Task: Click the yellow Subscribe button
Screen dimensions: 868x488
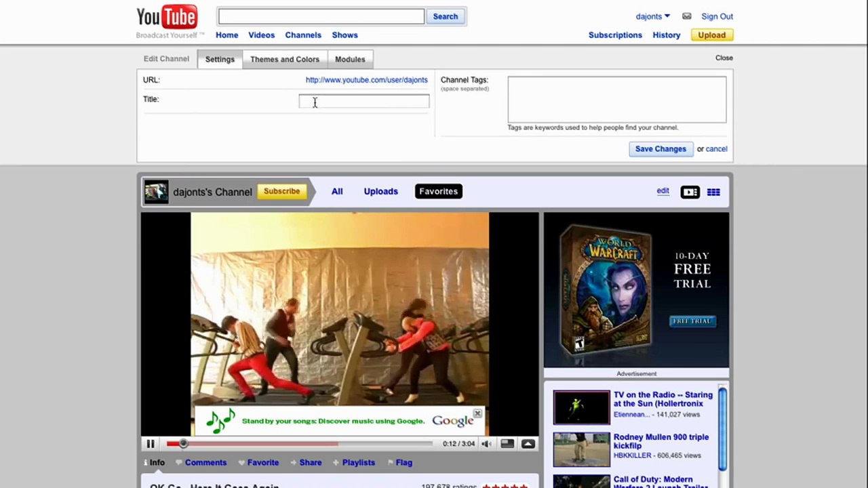Action: click(x=281, y=192)
